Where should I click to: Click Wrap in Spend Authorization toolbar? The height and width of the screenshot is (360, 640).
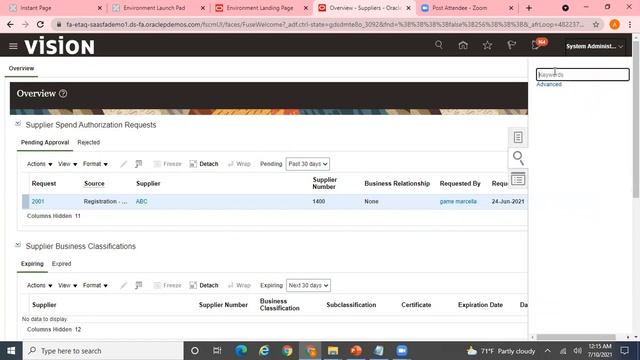pos(239,164)
